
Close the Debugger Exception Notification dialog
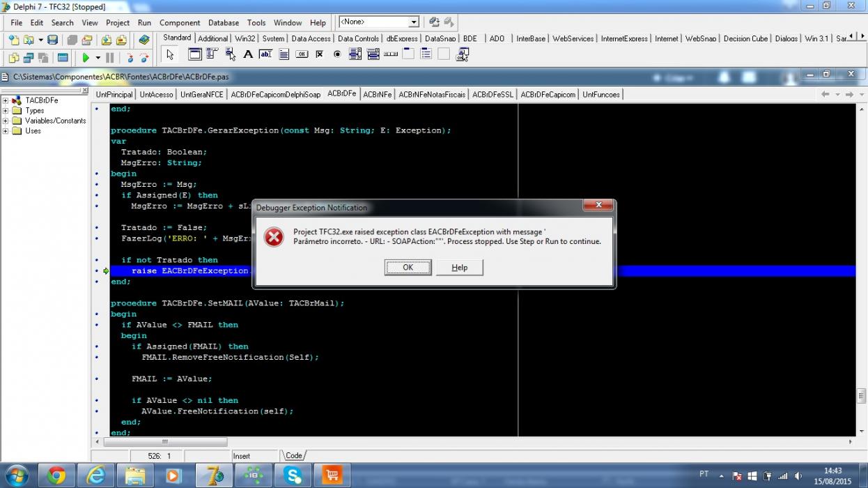(x=598, y=206)
